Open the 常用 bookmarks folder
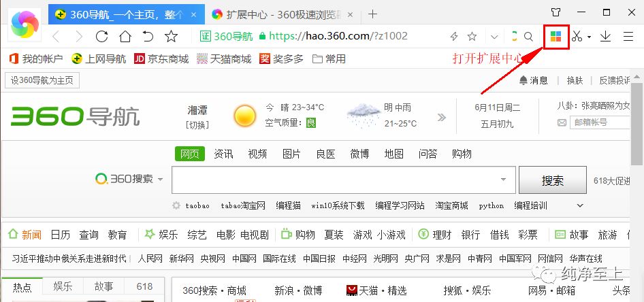This screenshot has height=302, width=644. (x=329, y=59)
